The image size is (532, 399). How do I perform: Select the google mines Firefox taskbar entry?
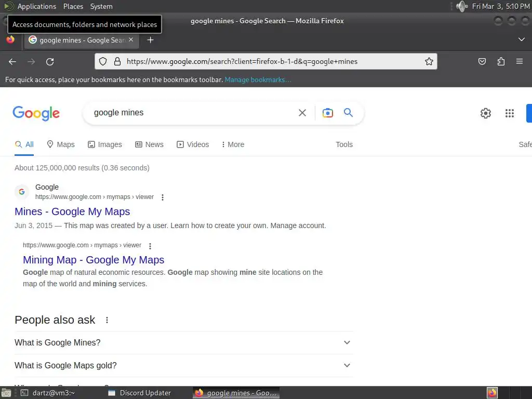coord(236,393)
